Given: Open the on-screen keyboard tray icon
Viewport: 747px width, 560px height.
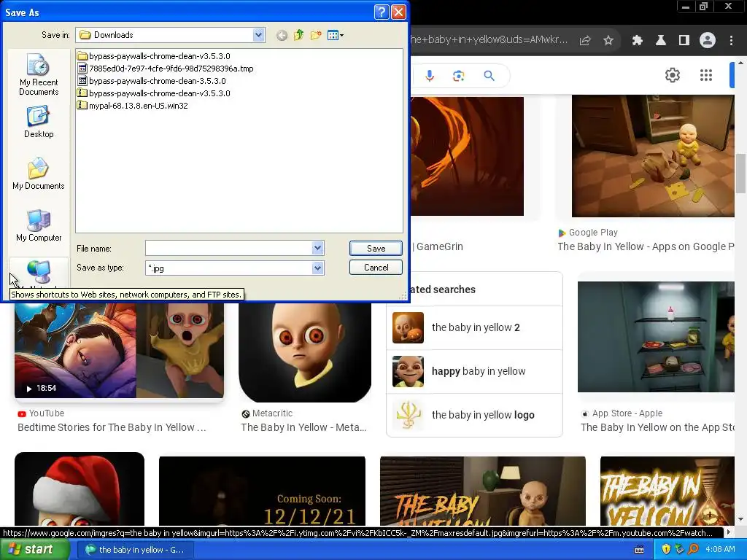Looking at the screenshot, I should 639,550.
